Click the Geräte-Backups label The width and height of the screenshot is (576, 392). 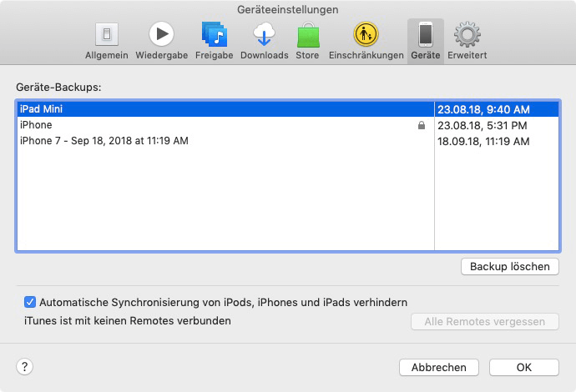[x=58, y=88]
